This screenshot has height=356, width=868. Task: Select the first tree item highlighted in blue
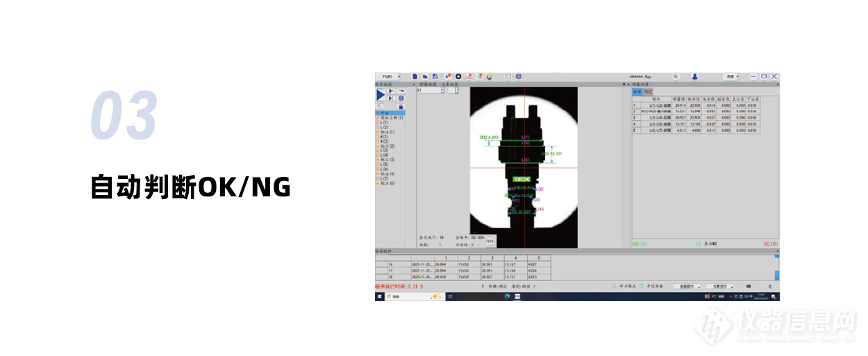pos(390,113)
